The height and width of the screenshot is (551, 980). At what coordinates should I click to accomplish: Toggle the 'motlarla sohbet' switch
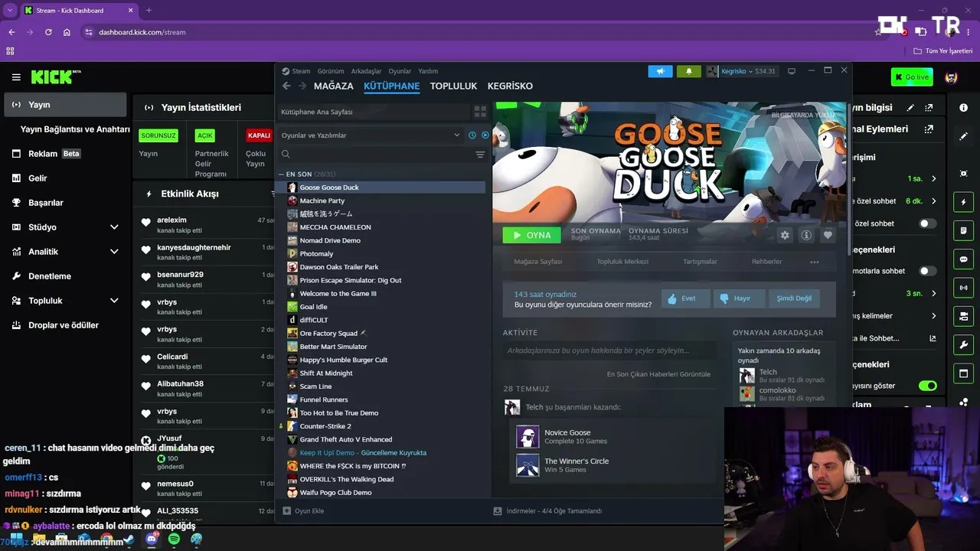click(x=927, y=271)
